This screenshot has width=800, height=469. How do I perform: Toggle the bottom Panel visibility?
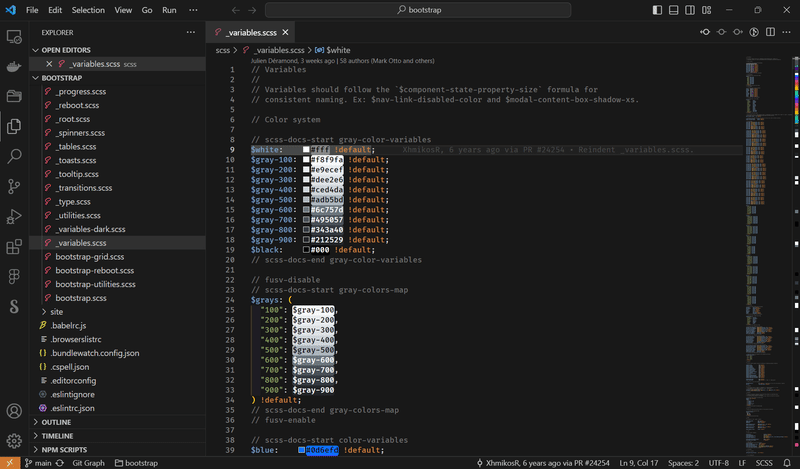coord(673,10)
